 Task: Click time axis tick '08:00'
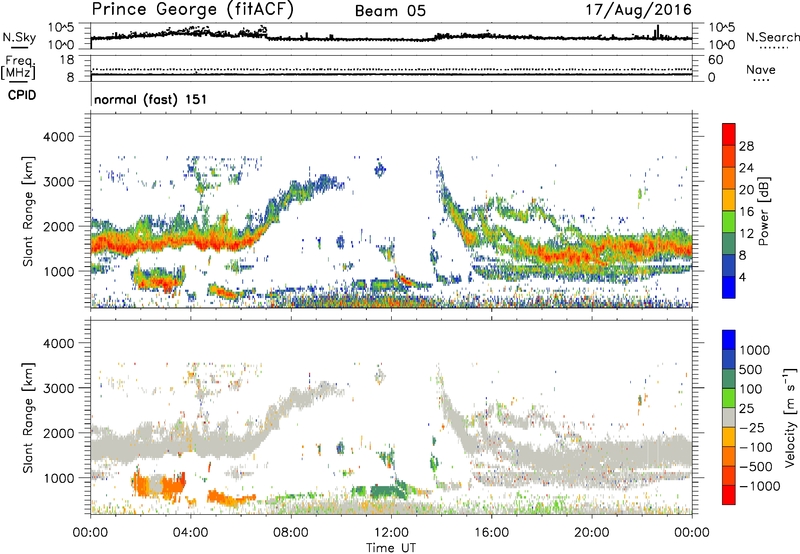[x=291, y=533]
